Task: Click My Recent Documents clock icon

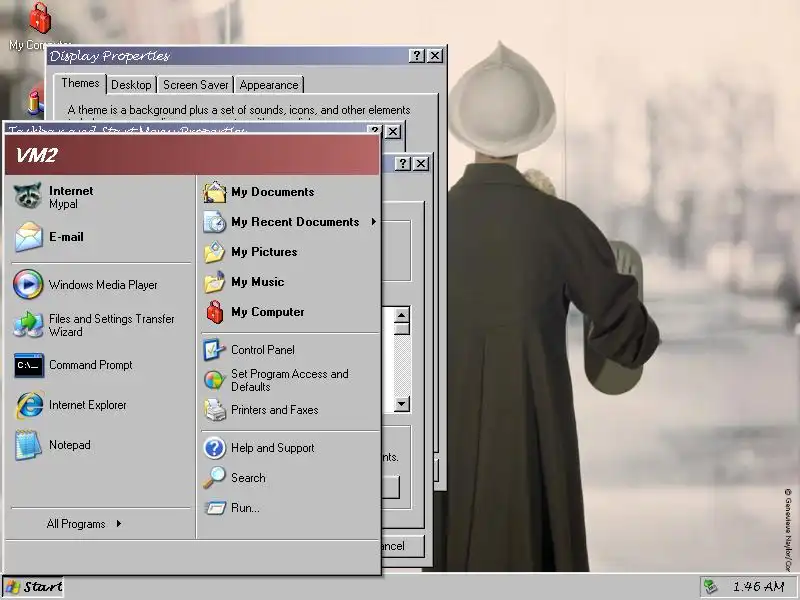Action: click(215, 222)
